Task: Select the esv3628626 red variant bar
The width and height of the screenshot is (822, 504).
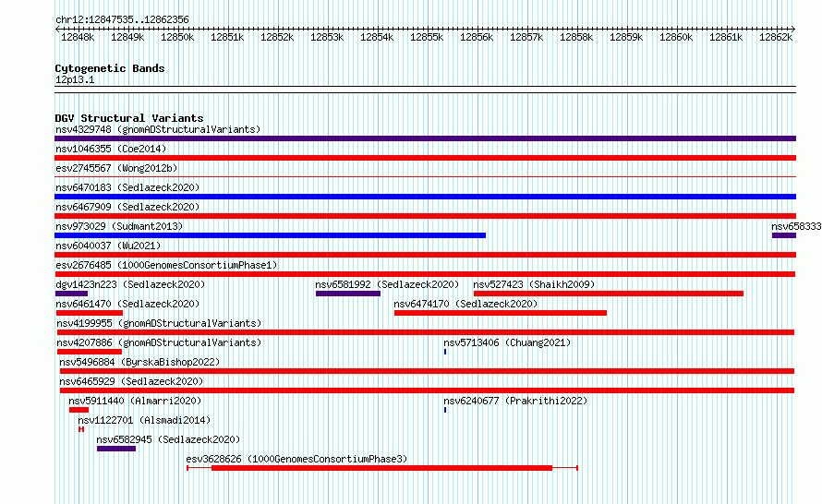Action: click(x=382, y=468)
